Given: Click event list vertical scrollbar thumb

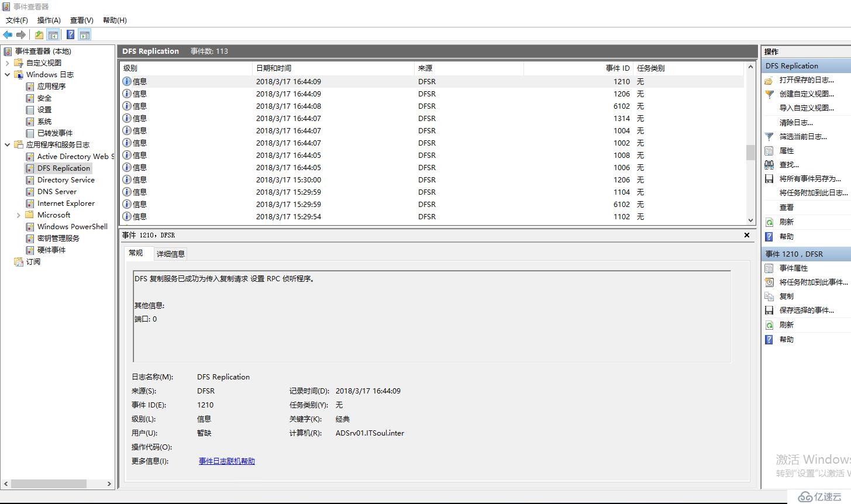Looking at the screenshot, I should (750, 152).
